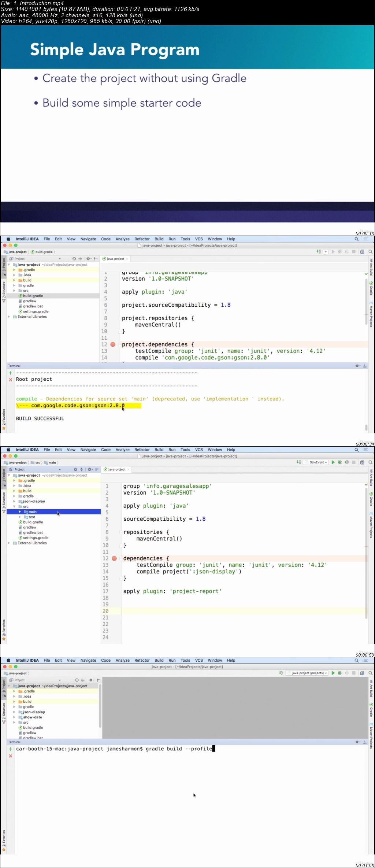This screenshot has width=375, height=868.
Task: Hide the terminal panel showing BUILD SUCCESSFUL
Action: coord(365,366)
